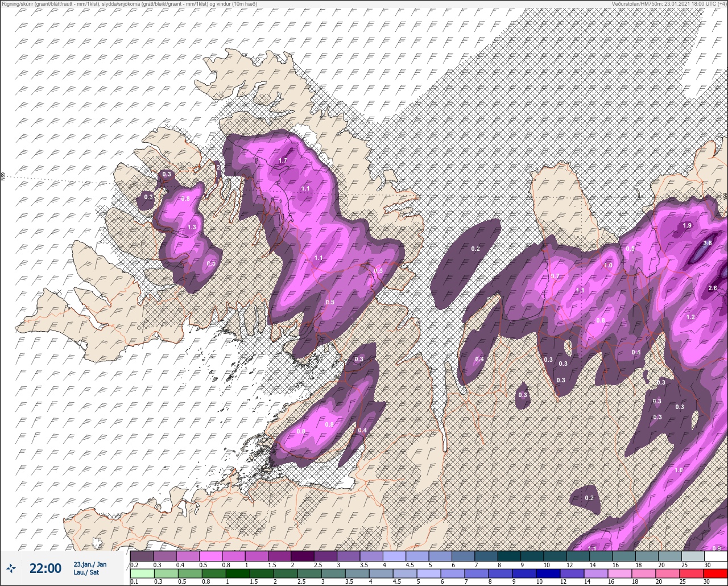Select top legend swatch between 4 and 4.5
728x586 pixels.
(x=394, y=556)
